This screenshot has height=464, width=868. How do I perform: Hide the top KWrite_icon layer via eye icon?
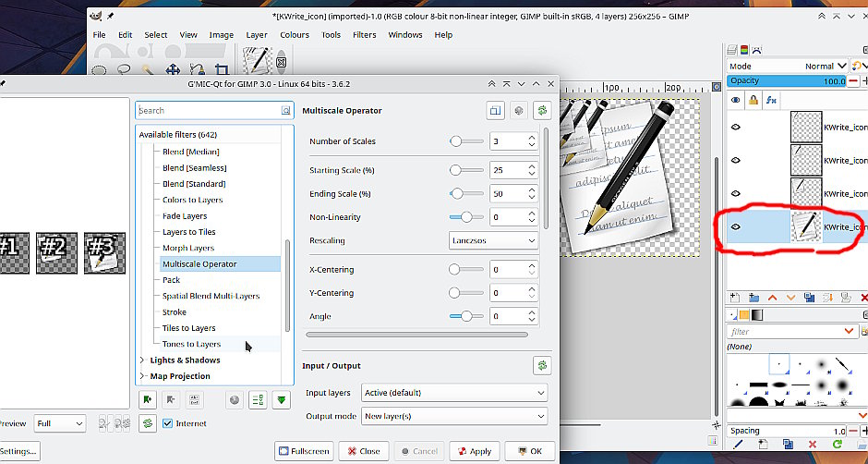736,128
